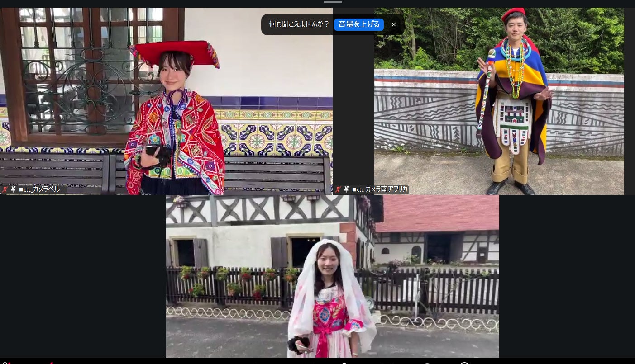Click pin icon on ctc_カメラペルー tile
Viewport: 635px width, 364px height.
point(13,189)
